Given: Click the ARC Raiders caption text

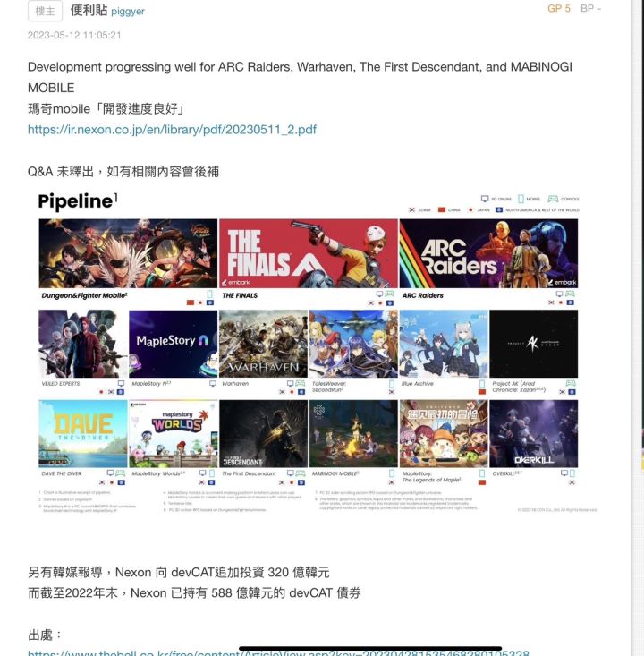Looking at the screenshot, I should point(423,295).
